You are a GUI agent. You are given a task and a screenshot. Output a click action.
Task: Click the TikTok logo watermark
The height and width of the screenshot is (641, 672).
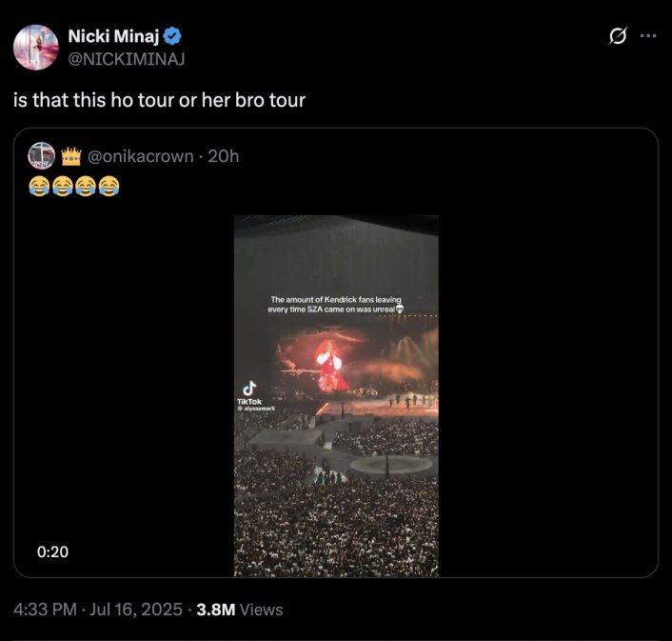point(248,391)
